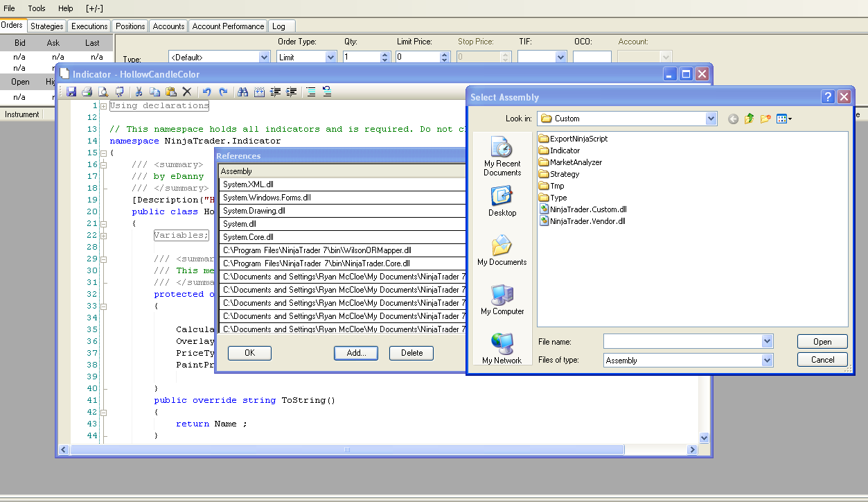Click the decrease indent icon
This screenshot has height=502, width=868.
275,92
